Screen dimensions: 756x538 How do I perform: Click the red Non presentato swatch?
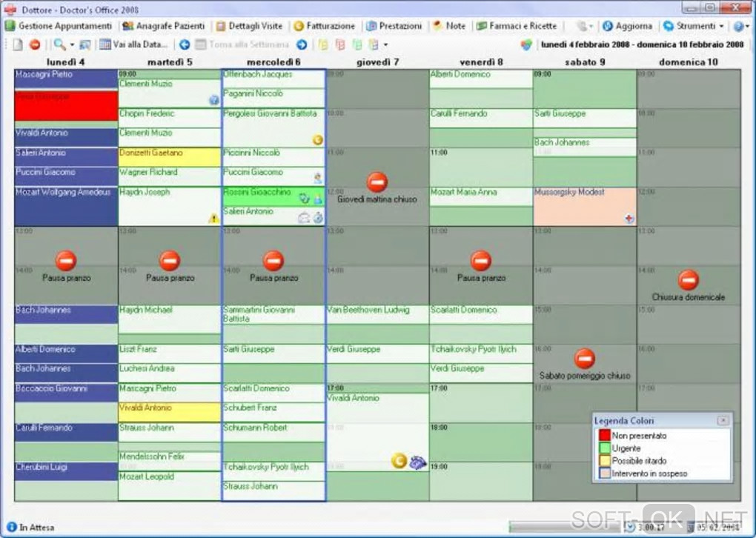coord(605,435)
